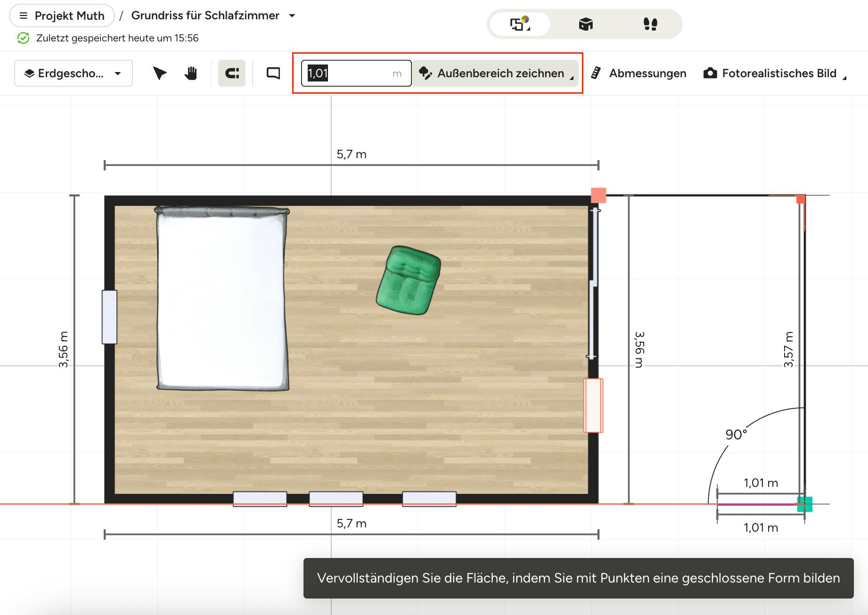Viewport: 868px width, 615px height.
Task: Select the green armchair
Action: pos(409,280)
